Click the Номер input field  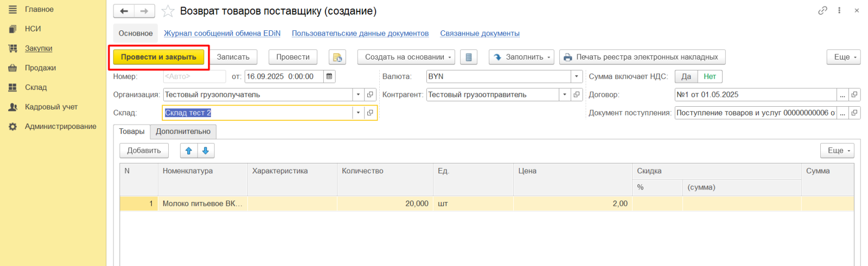[x=194, y=76]
